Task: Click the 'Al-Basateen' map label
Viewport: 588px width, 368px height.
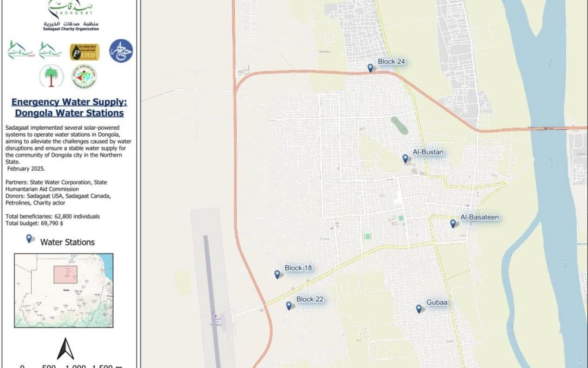Action: tap(479, 217)
